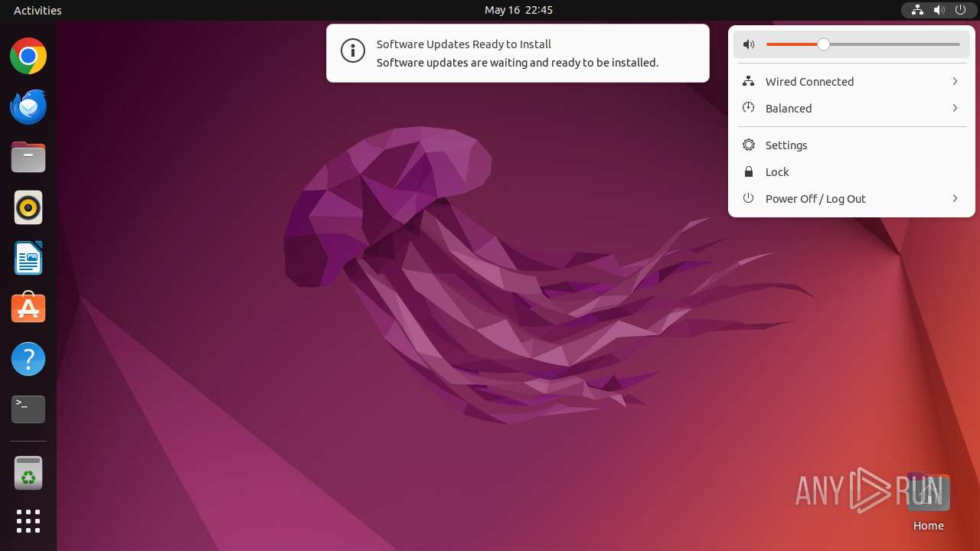Expand the Wired Connected submenu arrow
The height and width of the screenshot is (551, 980).
tap(955, 81)
